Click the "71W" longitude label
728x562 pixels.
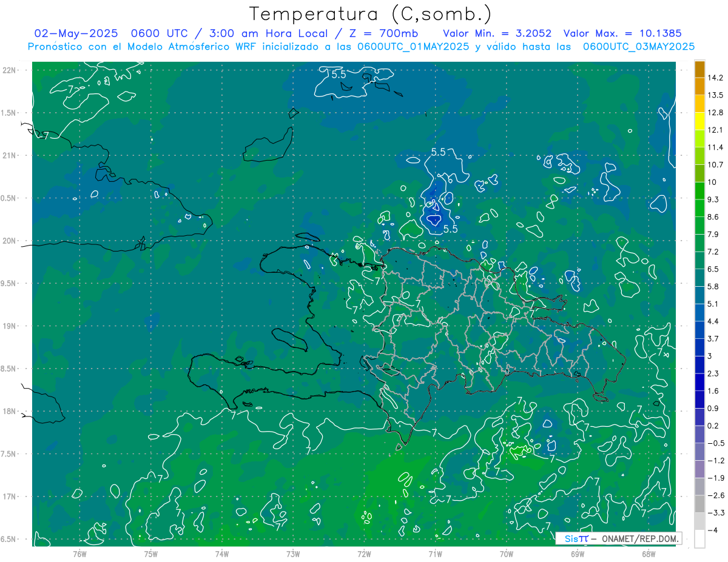(435, 554)
